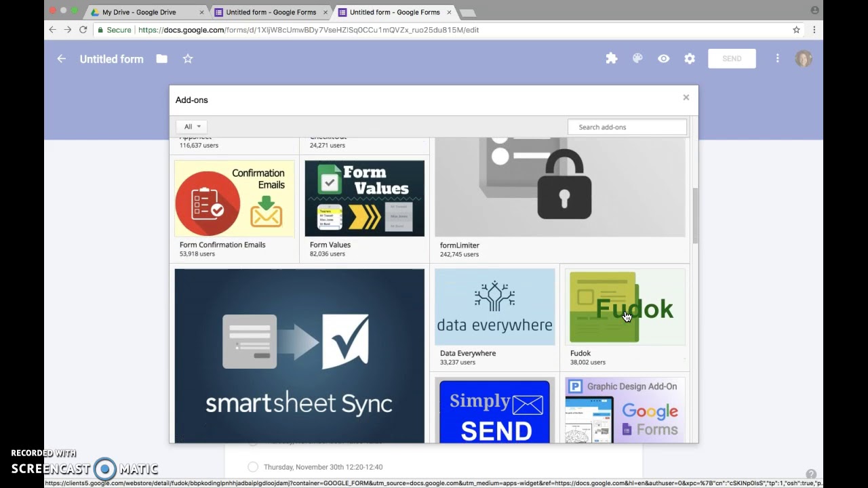The height and width of the screenshot is (488, 868).
Task: Click the 38,002 users count
Action: point(588,363)
